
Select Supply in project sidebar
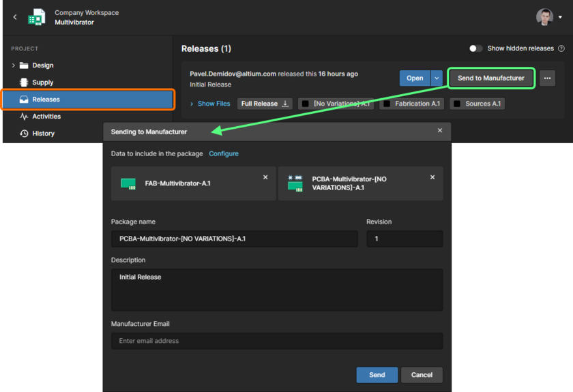[x=42, y=82]
